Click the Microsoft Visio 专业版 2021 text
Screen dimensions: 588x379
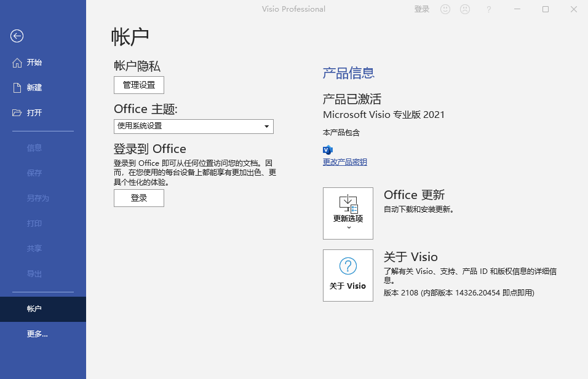(384, 115)
